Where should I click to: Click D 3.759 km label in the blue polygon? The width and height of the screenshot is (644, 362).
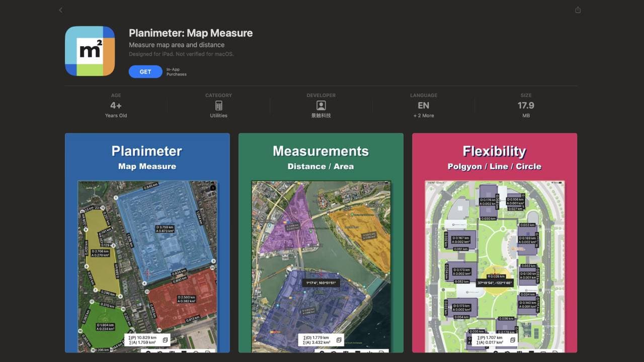pyautogui.click(x=165, y=229)
